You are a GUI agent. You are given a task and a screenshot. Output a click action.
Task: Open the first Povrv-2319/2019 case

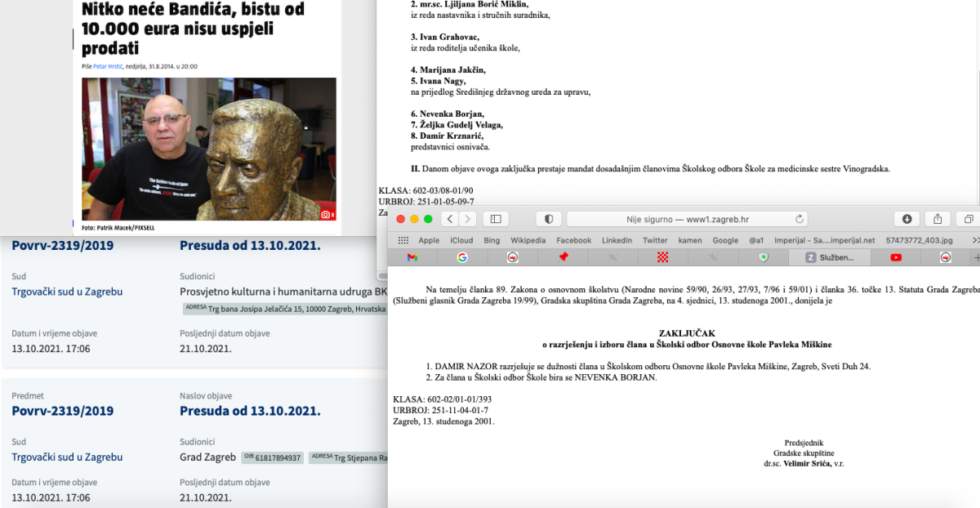62,246
